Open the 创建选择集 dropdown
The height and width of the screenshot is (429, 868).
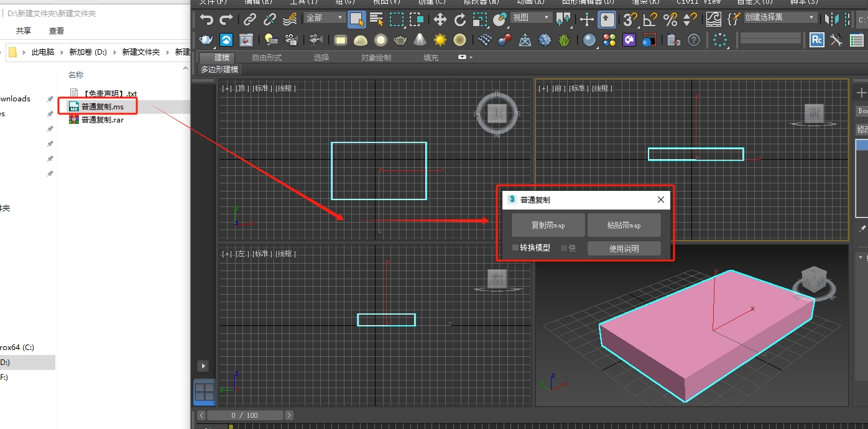pos(780,18)
